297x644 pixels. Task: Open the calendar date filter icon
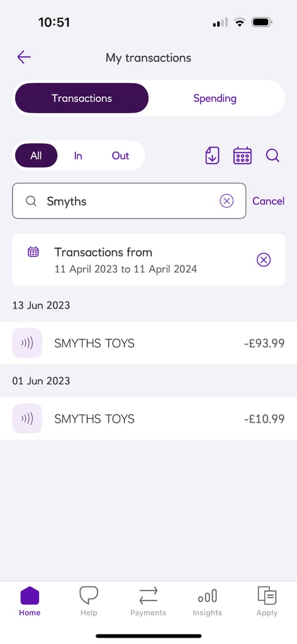pos(242,156)
